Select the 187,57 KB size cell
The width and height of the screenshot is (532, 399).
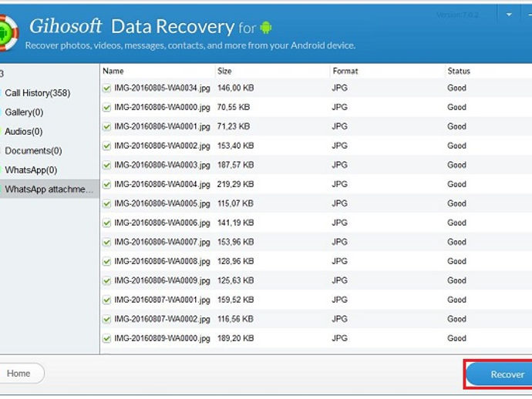pyautogui.click(x=235, y=165)
